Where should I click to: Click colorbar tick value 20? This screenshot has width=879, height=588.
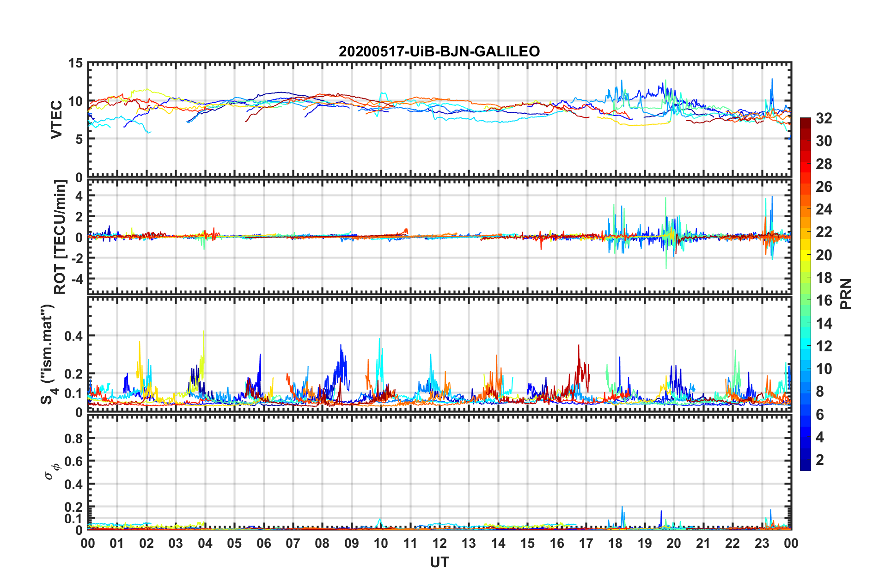824,255
